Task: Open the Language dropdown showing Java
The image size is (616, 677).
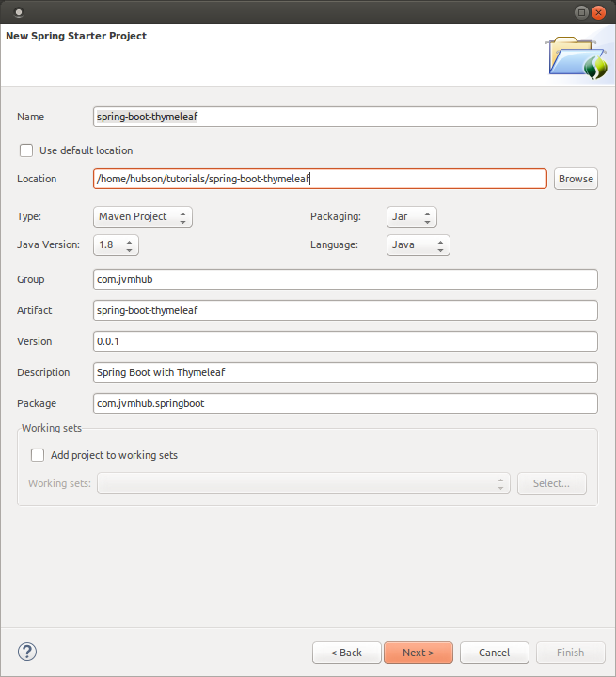Action: pos(419,245)
